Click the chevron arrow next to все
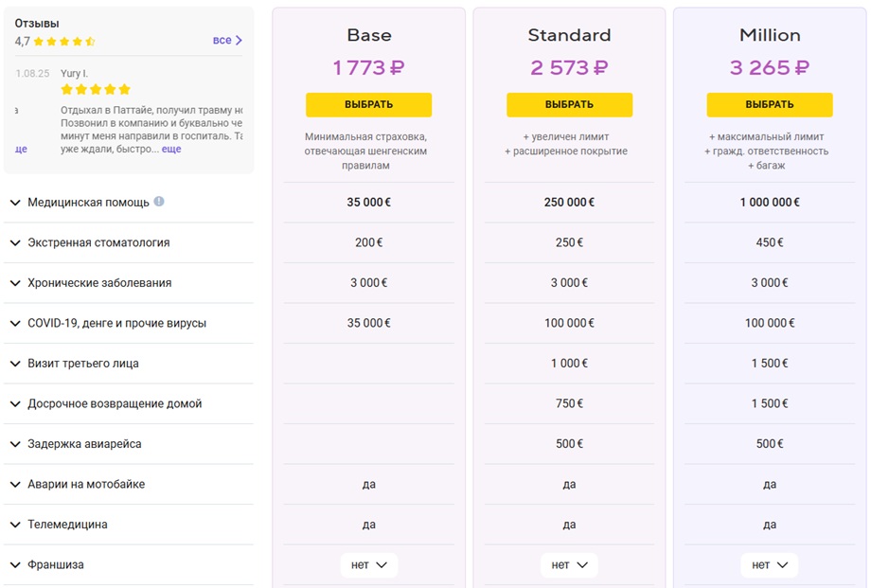The image size is (871, 588). [x=239, y=40]
